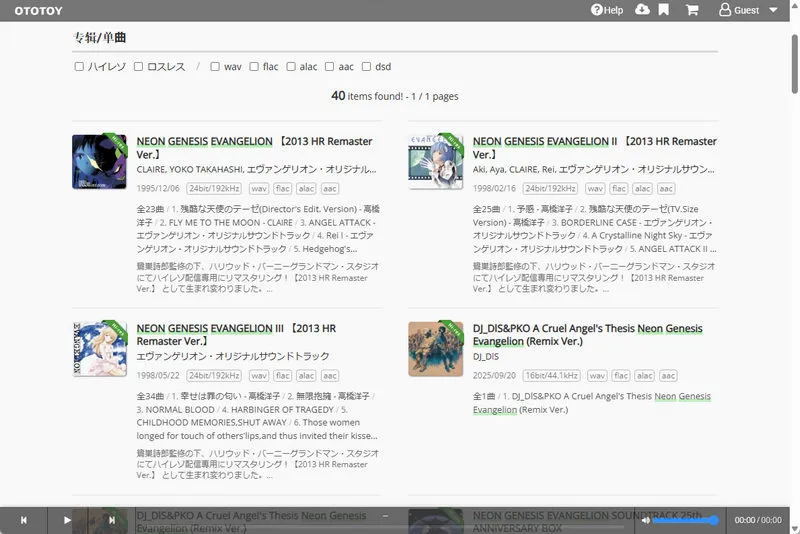Start playback with the play button
800x534 pixels.
67,520
